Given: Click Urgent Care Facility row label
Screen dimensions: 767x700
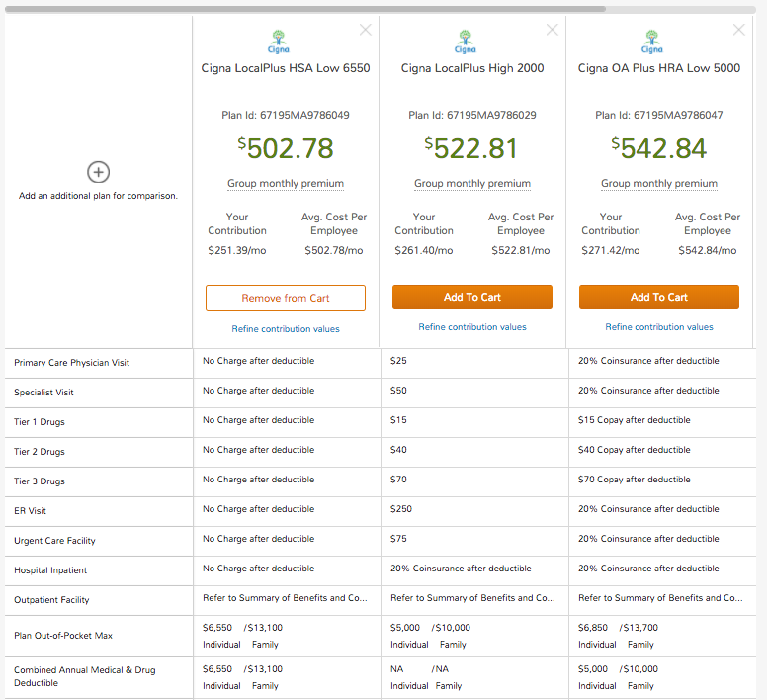Looking at the screenshot, I should pos(54,541).
